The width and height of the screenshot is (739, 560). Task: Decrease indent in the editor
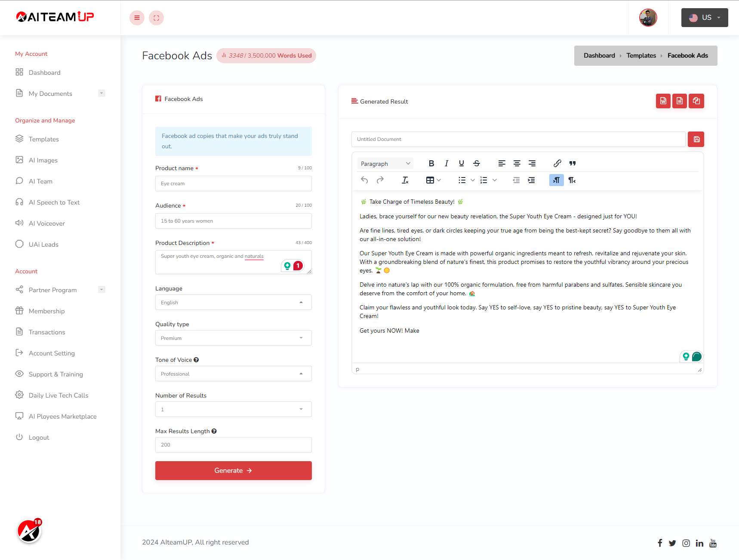[516, 180]
